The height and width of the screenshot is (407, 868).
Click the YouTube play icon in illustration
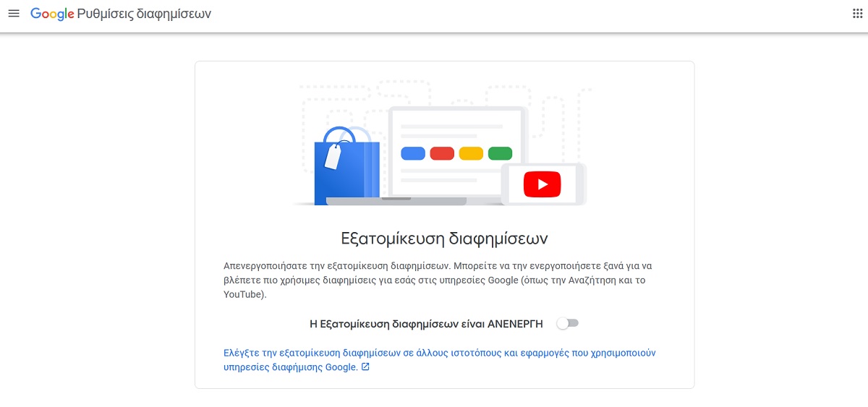[x=542, y=184]
